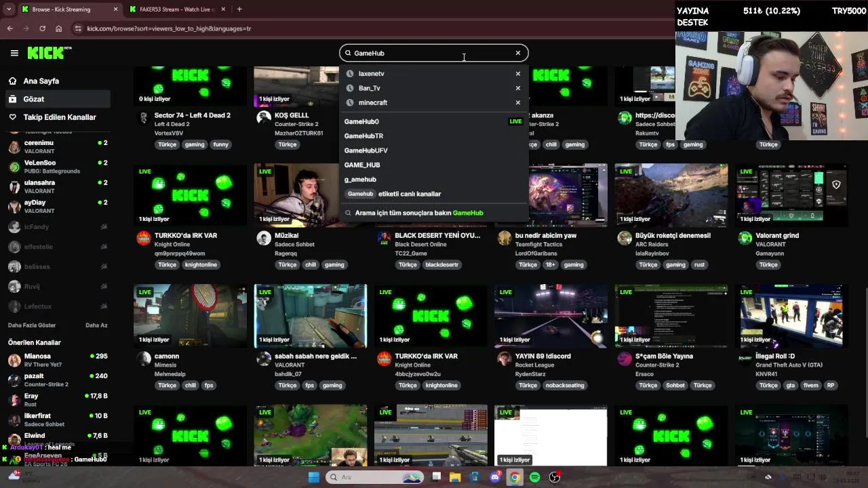This screenshot has height=488, width=868.
Task: Click 'Arama için tüm sonuçlara bakın GameHub'
Action: coord(433,213)
